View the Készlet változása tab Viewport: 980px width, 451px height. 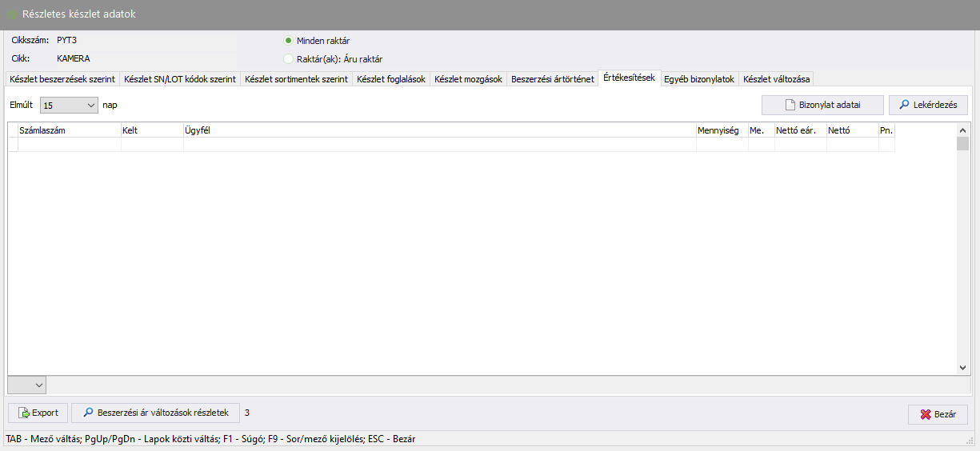[776, 79]
